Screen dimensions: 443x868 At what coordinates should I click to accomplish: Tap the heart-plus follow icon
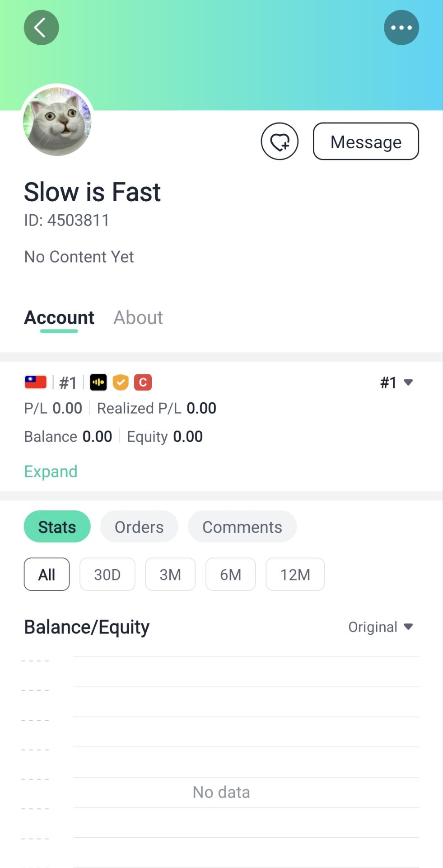click(280, 142)
